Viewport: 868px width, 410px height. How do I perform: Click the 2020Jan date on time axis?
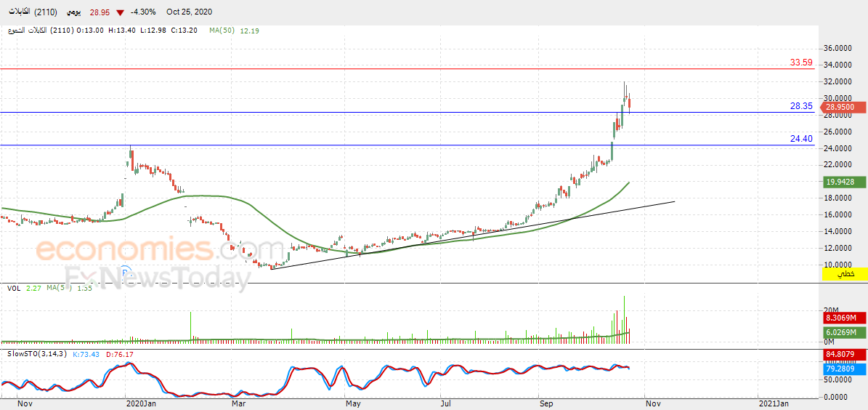coord(141,403)
